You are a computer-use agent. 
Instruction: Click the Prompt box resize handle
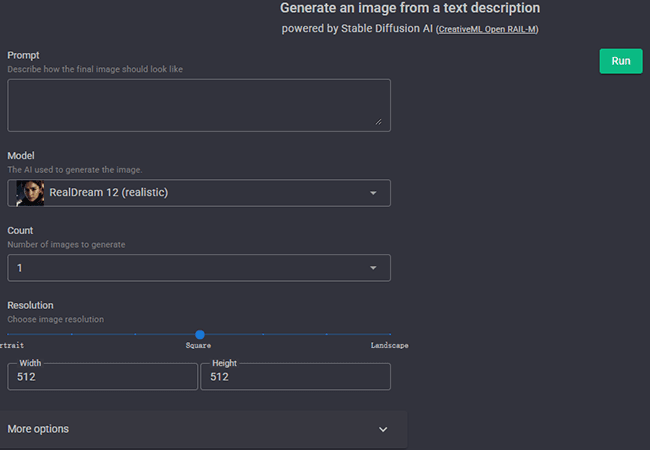click(x=378, y=121)
